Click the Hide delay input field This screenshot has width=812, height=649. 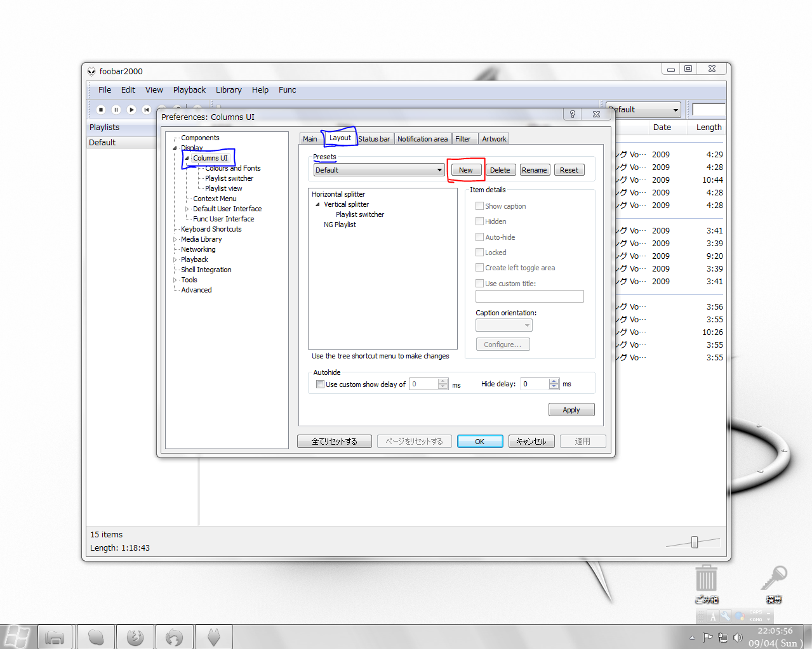point(535,384)
